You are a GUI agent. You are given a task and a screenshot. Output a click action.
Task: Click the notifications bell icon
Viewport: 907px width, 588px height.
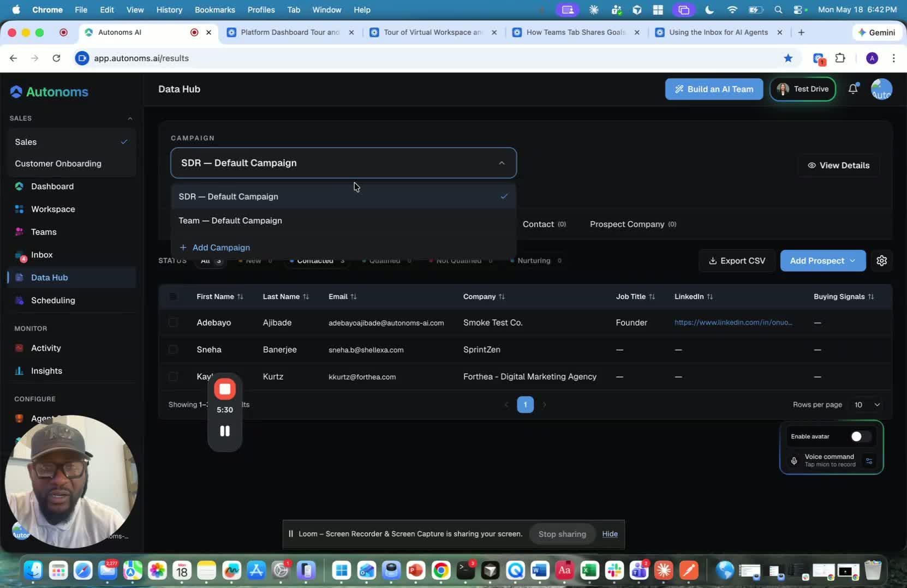coord(853,89)
